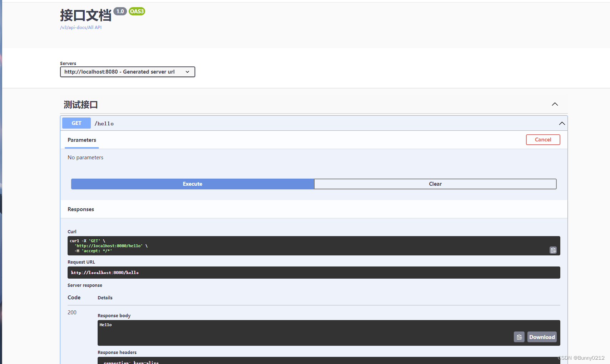The height and width of the screenshot is (364, 610).
Task: Click the 测试接口 tag heading
Action: (x=81, y=105)
